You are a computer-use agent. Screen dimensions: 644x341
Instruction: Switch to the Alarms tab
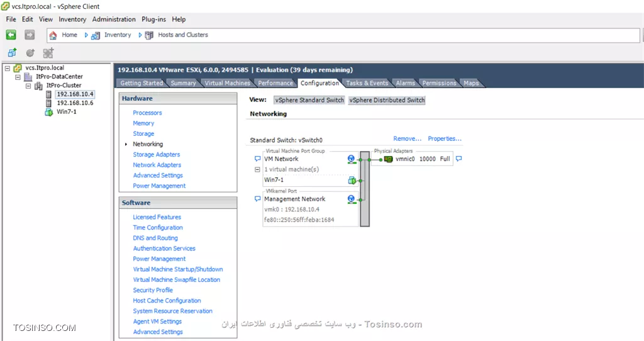405,83
